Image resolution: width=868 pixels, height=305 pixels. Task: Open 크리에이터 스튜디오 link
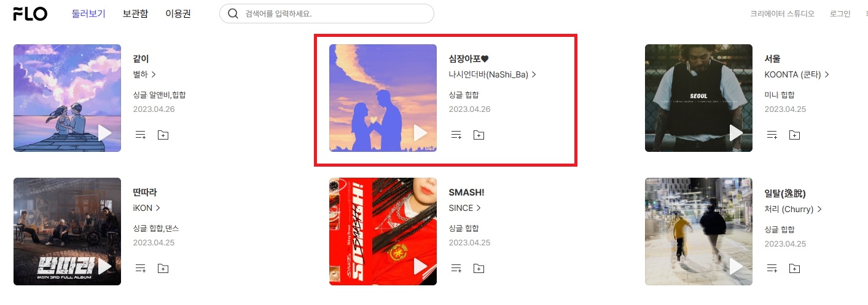pyautogui.click(x=782, y=14)
